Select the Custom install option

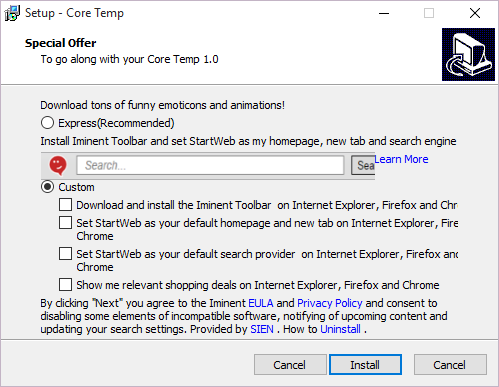(47, 187)
